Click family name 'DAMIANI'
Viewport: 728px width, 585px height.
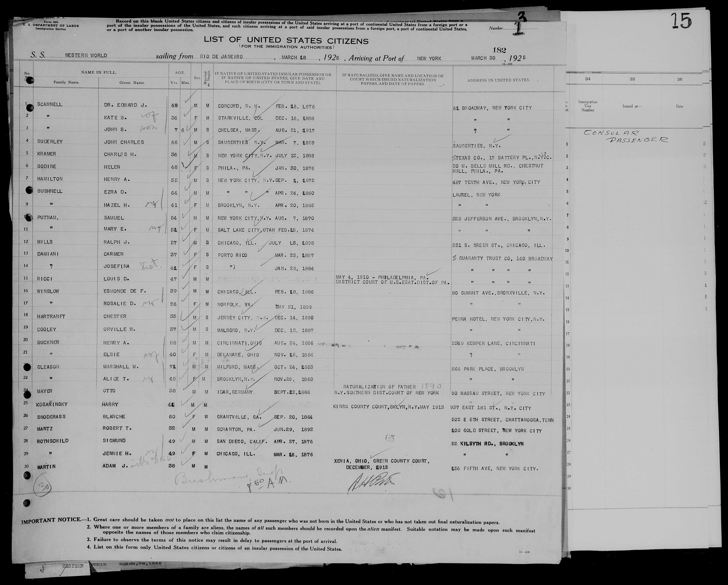(48, 254)
